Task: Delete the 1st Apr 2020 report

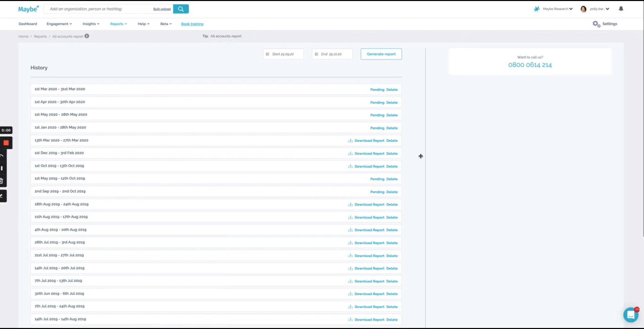Action: coord(392,103)
